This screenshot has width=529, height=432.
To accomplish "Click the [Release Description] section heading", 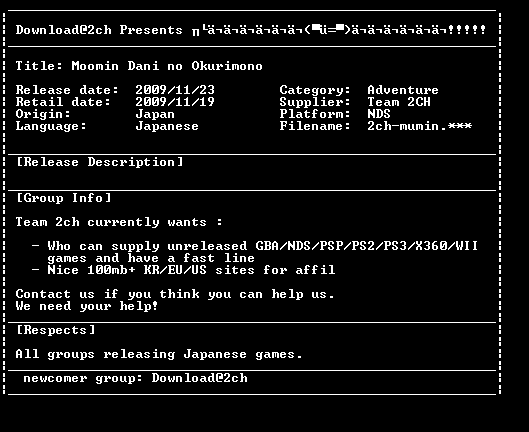I will click(x=100, y=162).
